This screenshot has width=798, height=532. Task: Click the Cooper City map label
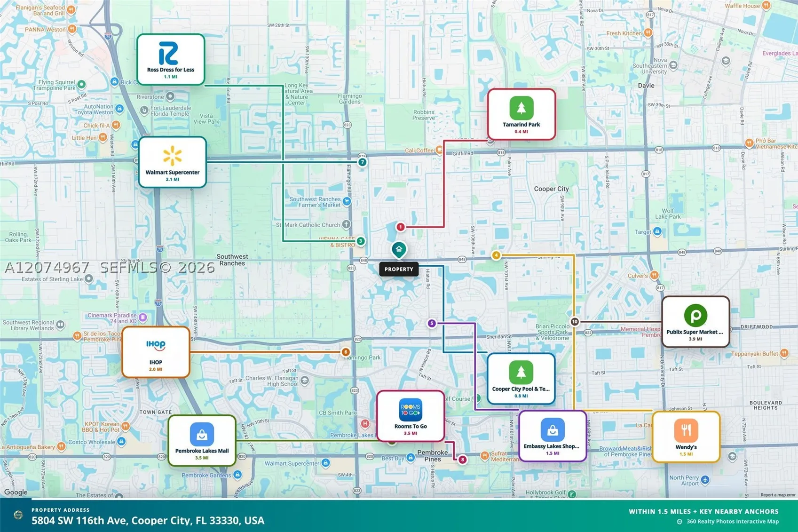coord(551,189)
